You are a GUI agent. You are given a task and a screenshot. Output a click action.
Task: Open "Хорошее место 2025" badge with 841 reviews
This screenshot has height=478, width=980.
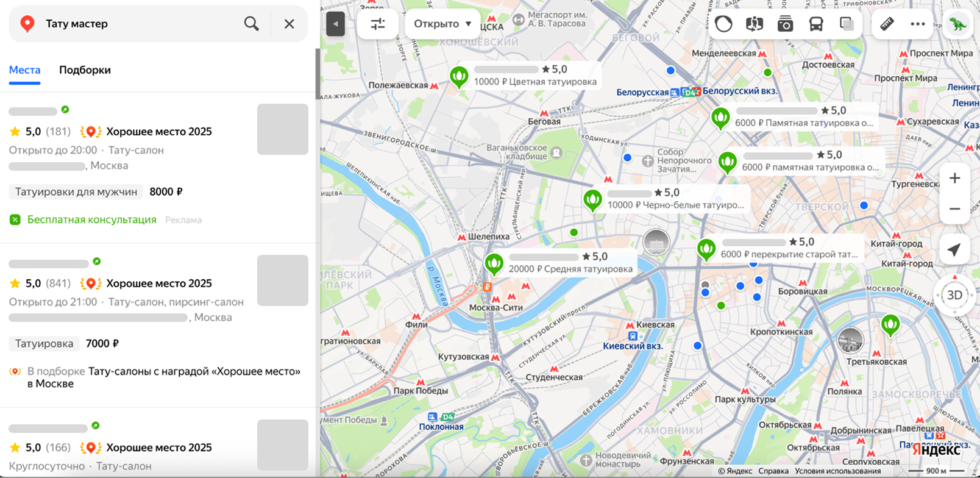point(146,284)
